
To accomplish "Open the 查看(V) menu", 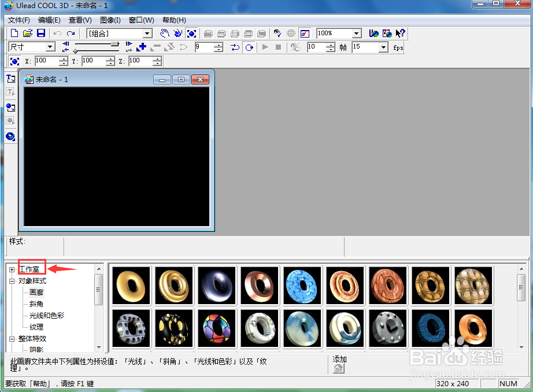I will [x=80, y=20].
